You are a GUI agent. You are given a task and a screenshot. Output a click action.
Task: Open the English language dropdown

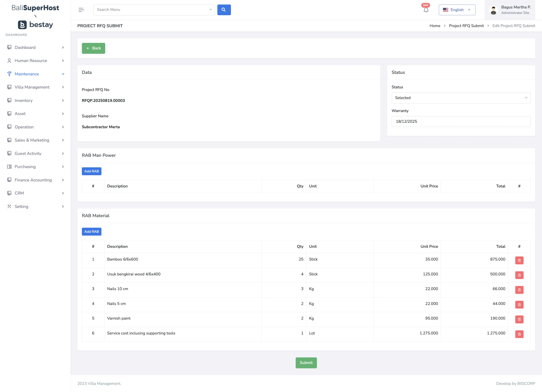tap(457, 10)
